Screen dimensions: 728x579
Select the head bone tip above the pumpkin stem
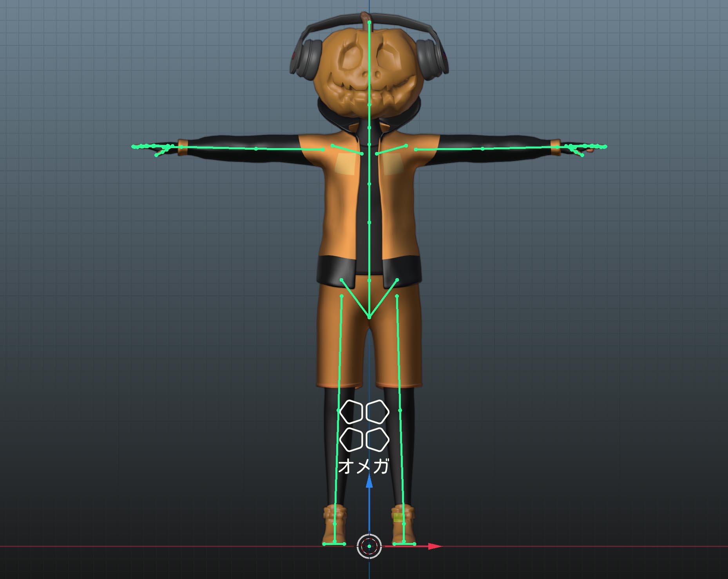(369, 22)
